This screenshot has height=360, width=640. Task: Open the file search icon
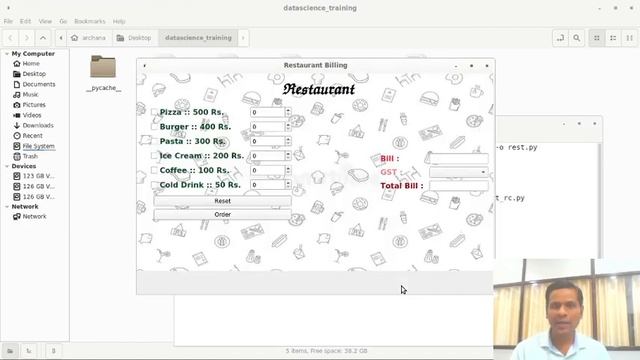tap(576, 38)
